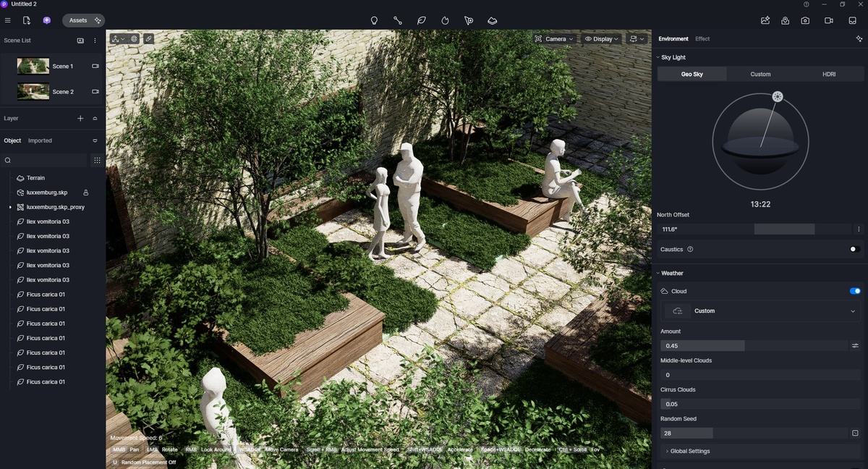Select the terrain layers tool
Screen dimensions: 868x469
click(x=493, y=20)
